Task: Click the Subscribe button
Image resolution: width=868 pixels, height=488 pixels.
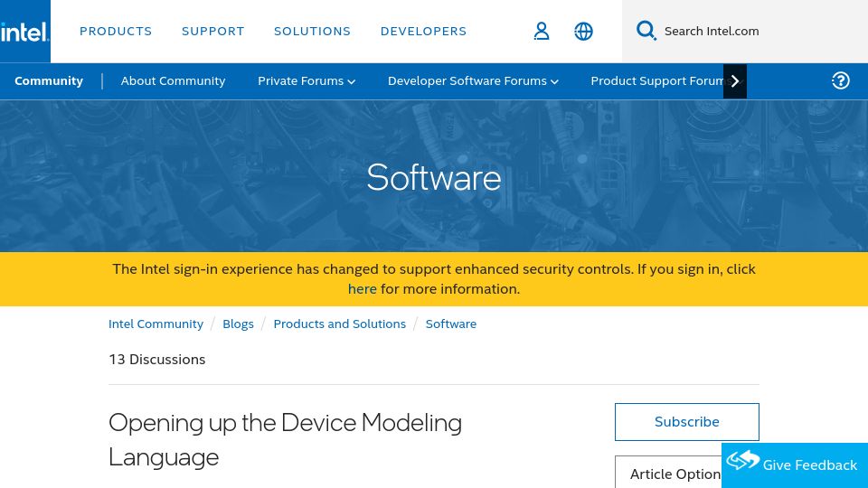Action: point(687,422)
